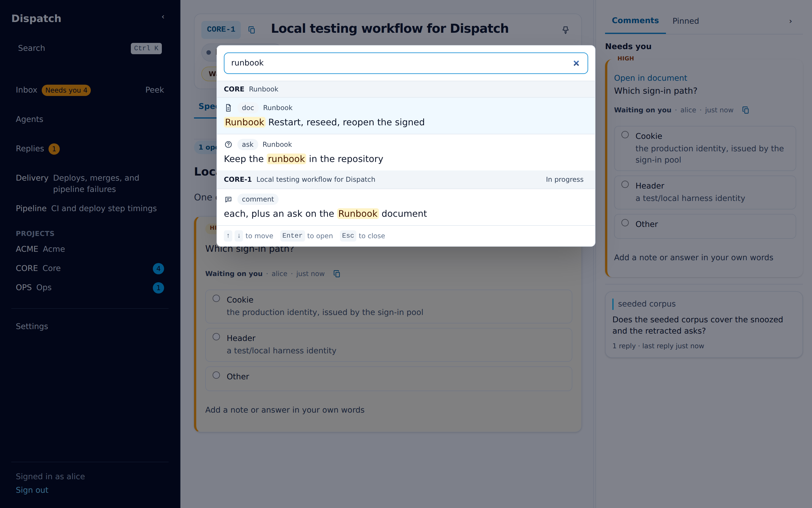
Task: Click the document icon on Runbook doc result
Action: click(228, 108)
